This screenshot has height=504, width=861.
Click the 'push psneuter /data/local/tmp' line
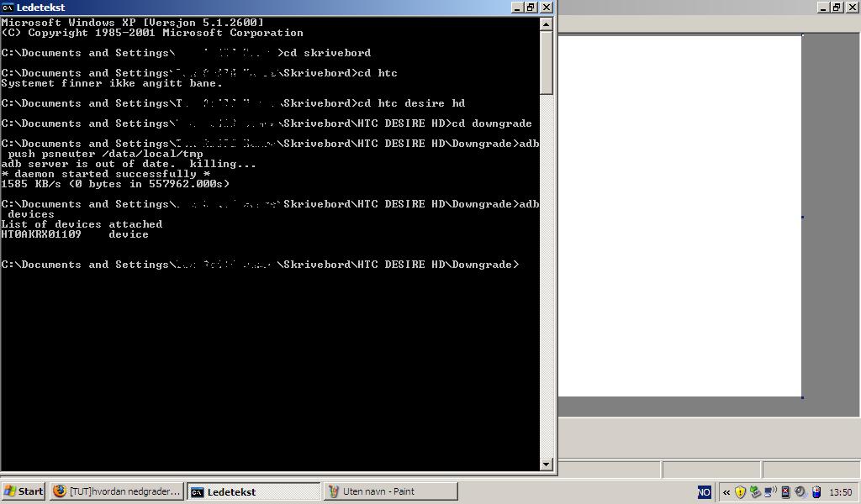pos(105,154)
